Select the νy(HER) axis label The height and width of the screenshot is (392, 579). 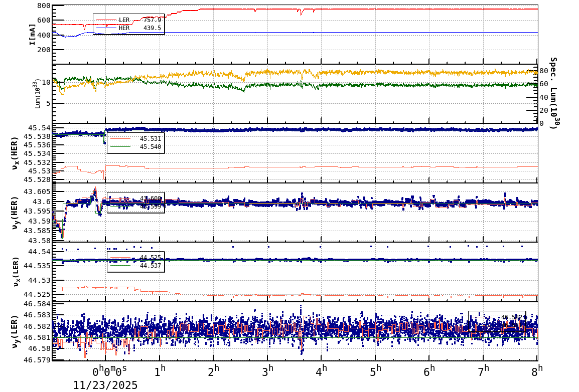tap(15, 213)
